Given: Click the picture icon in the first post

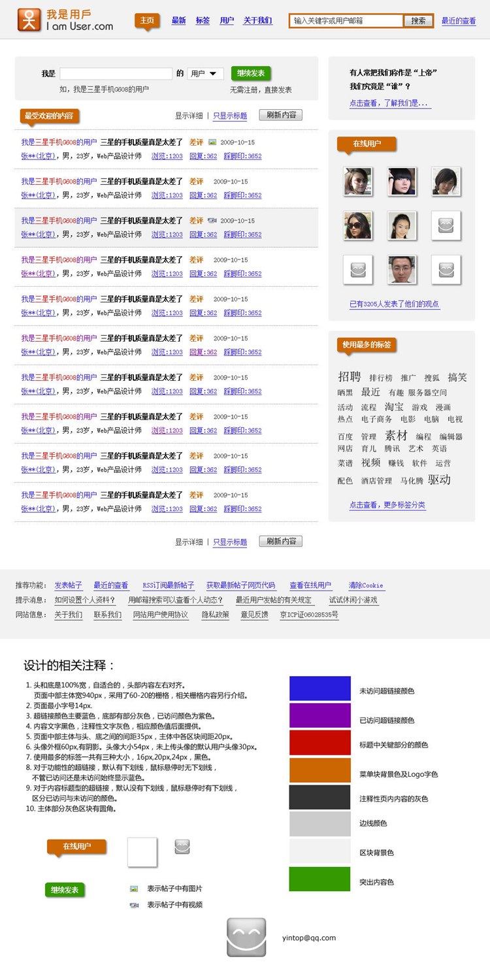Looking at the screenshot, I should pos(212,142).
